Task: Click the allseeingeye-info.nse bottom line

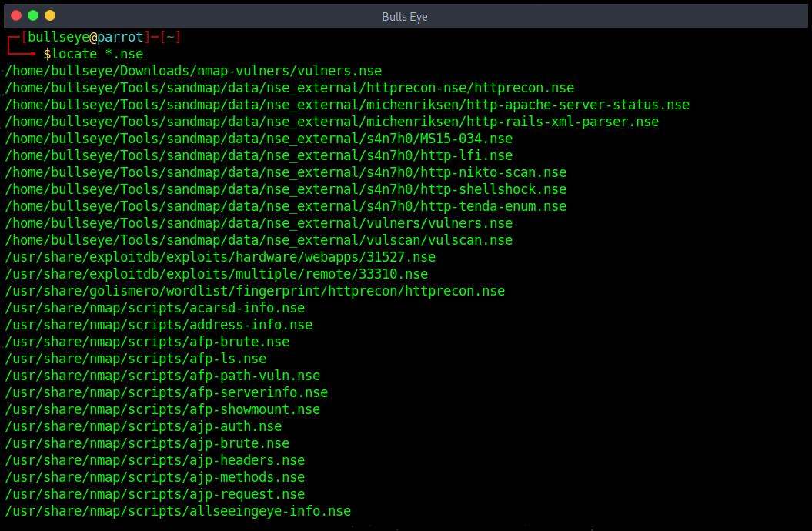Action: click(x=177, y=510)
